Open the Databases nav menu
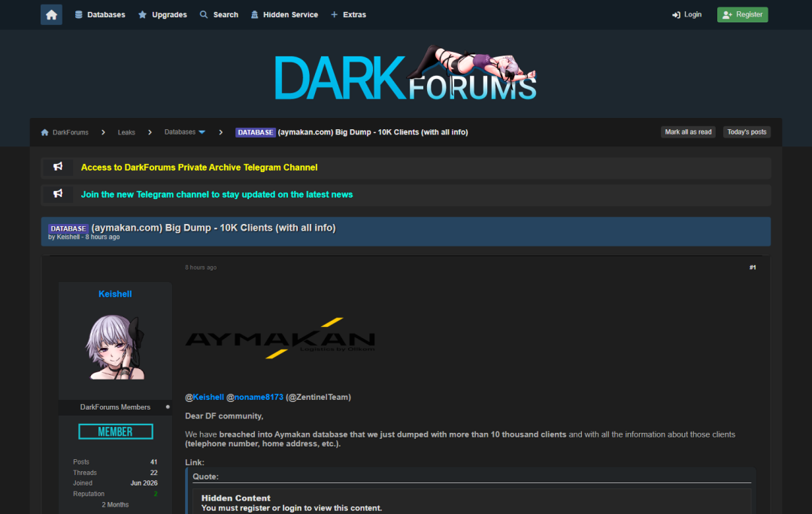The height and width of the screenshot is (514, 812). (100, 14)
